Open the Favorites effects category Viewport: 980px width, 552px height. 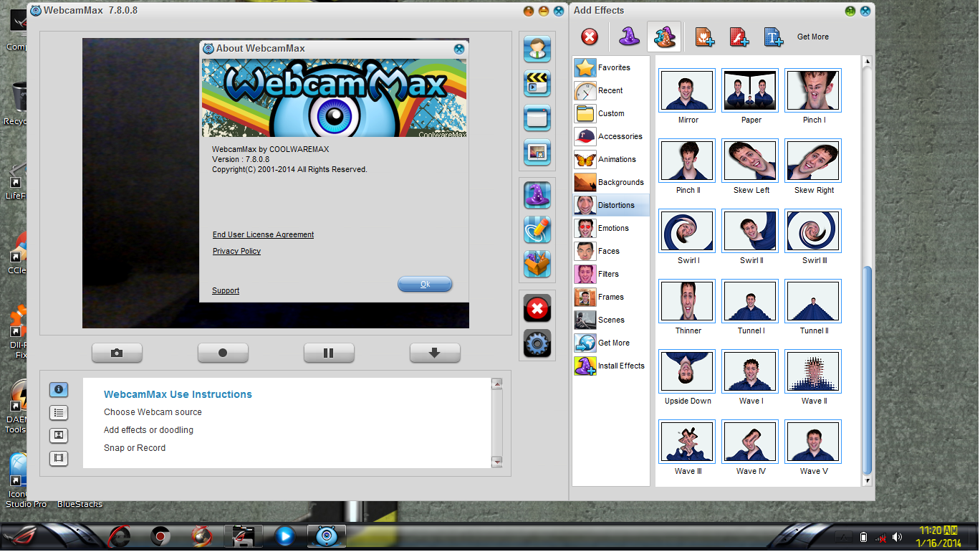pyautogui.click(x=611, y=67)
